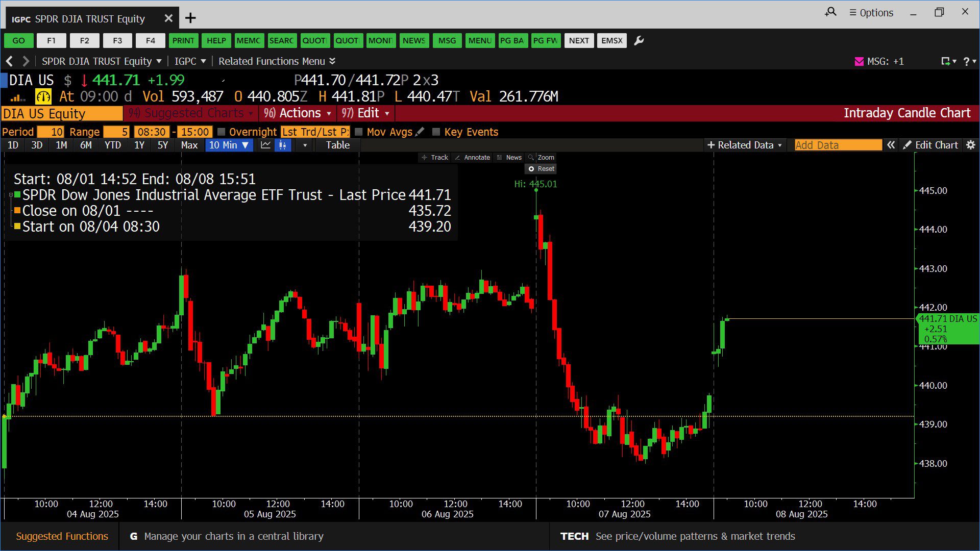Open the question mark help menu
The height and width of the screenshot is (551, 980).
click(x=969, y=61)
